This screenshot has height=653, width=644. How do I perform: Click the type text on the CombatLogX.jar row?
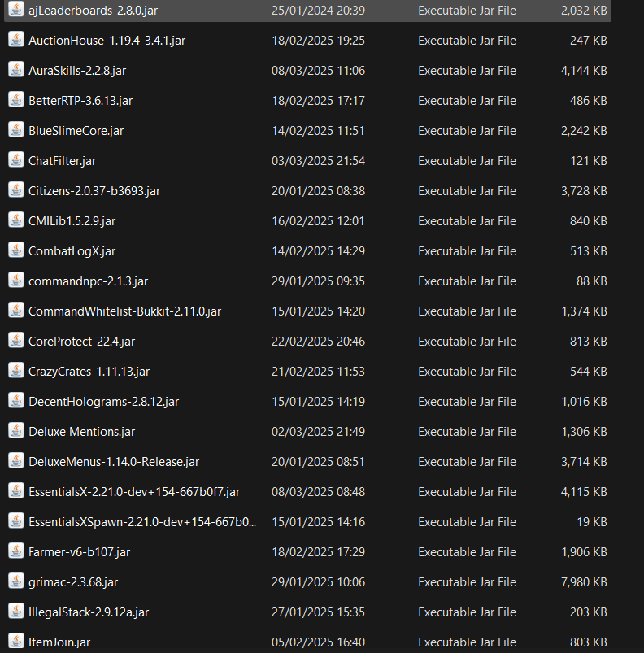click(467, 251)
